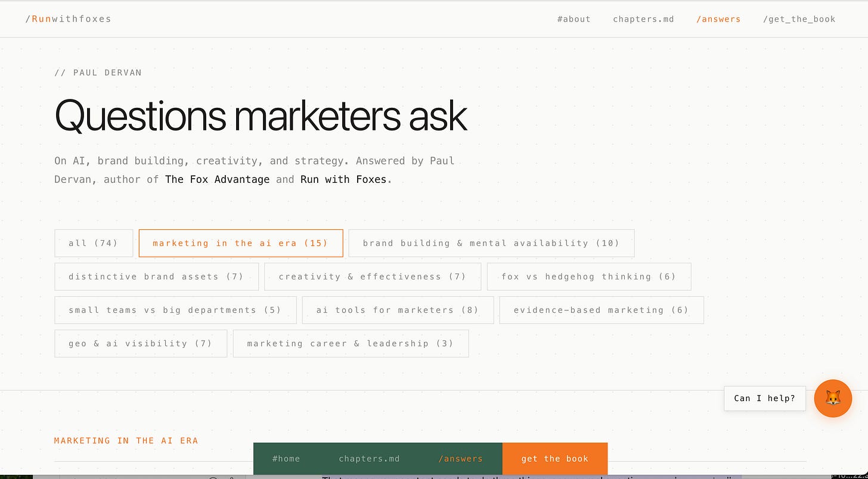Filter by geo & ai visibility
The height and width of the screenshot is (479, 868).
tap(141, 343)
